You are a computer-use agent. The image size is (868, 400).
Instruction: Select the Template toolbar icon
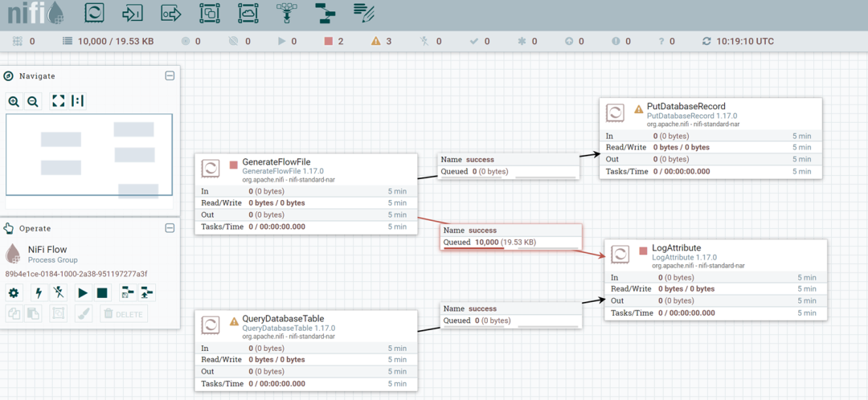pyautogui.click(x=325, y=13)
